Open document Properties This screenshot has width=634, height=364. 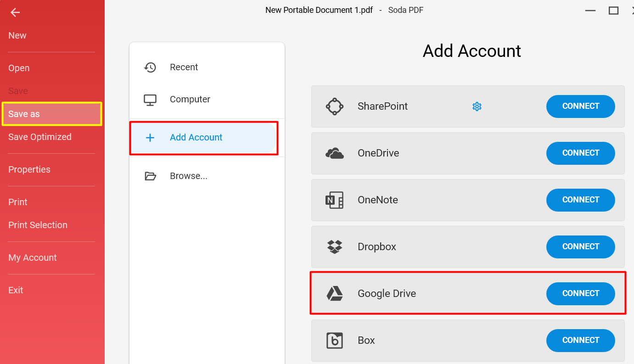point(29,169)
